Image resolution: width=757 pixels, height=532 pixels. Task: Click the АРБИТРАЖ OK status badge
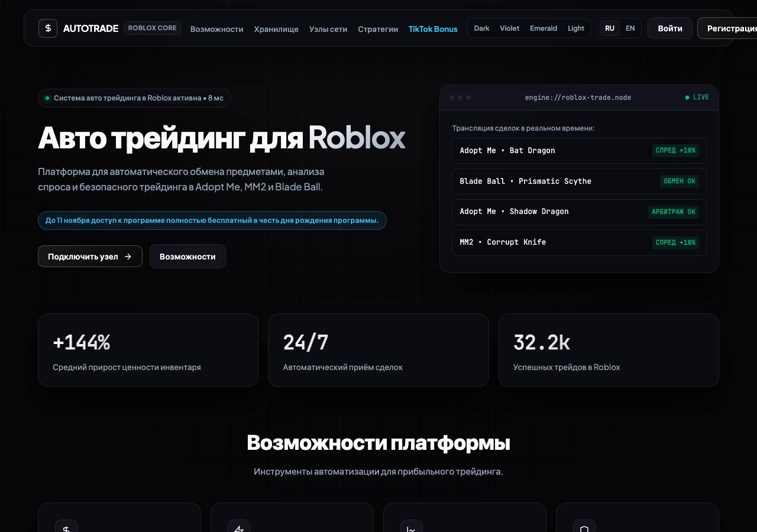674,212
